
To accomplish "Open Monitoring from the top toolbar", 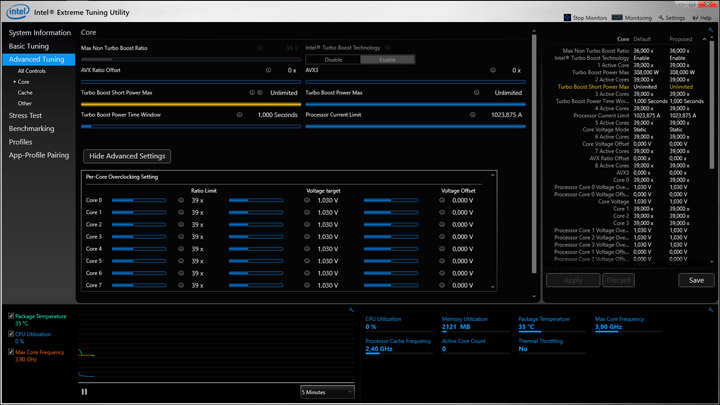I will coord(631,17).
